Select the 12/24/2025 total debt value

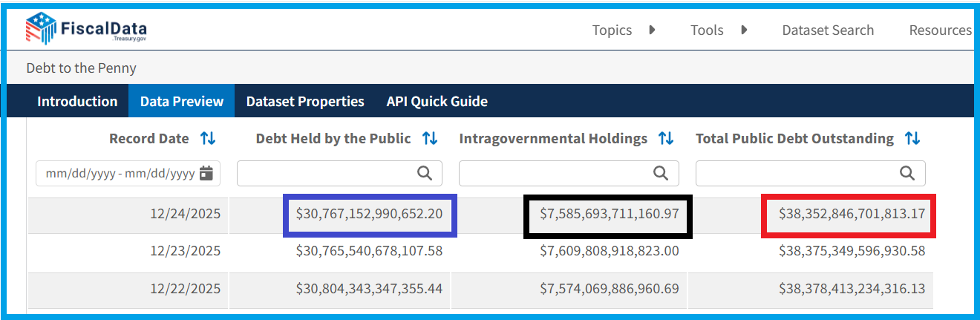point(852,214)
